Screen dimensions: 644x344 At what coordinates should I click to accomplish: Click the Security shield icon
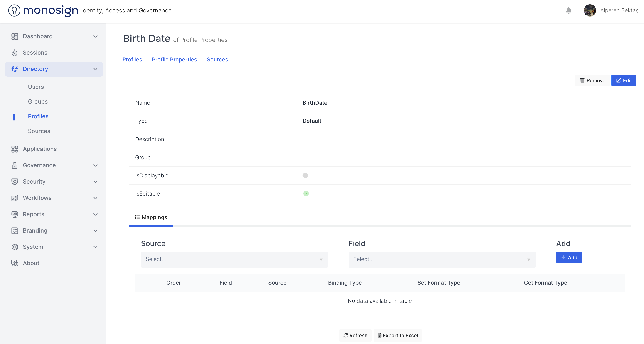(15, 182)
